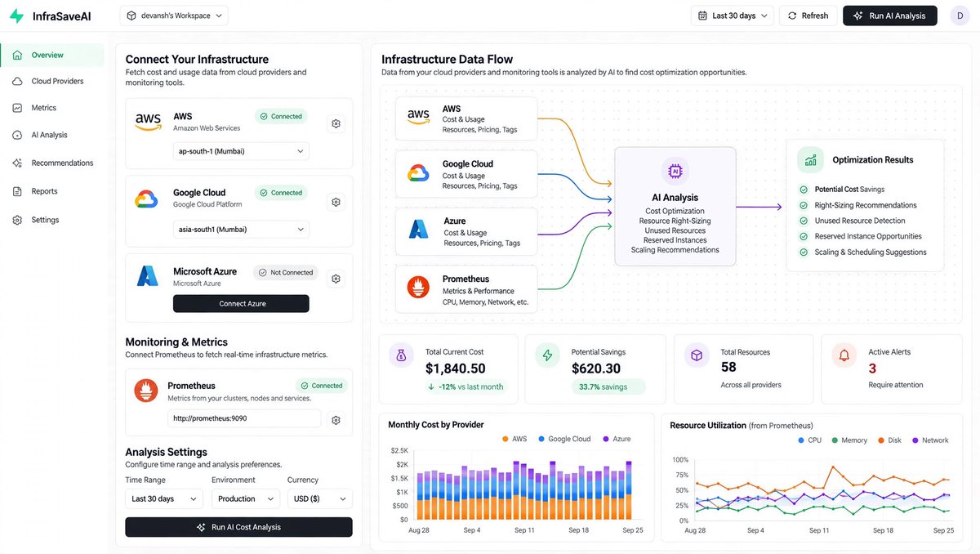Open the Last 30 days date range dropdown in header
The height and width of the screenshot is (554, 980).
732,16
